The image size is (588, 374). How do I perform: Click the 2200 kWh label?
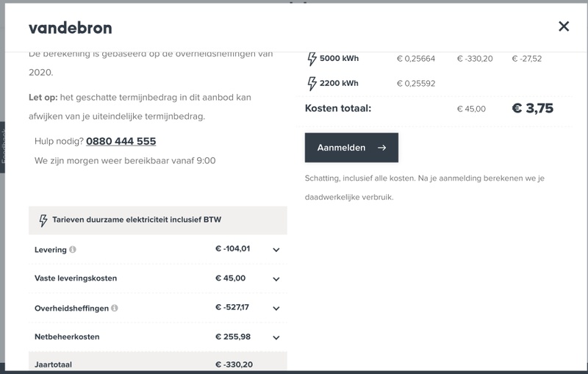tap(339, 83)
